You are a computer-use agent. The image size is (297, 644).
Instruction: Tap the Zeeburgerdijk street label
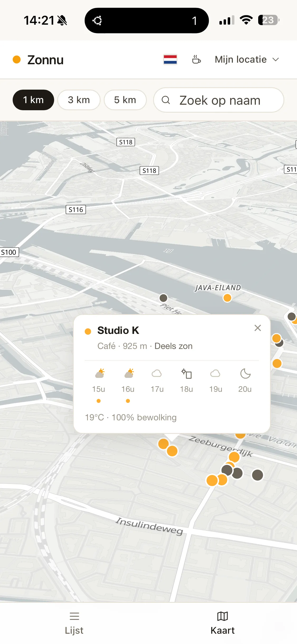pos(221,446)
